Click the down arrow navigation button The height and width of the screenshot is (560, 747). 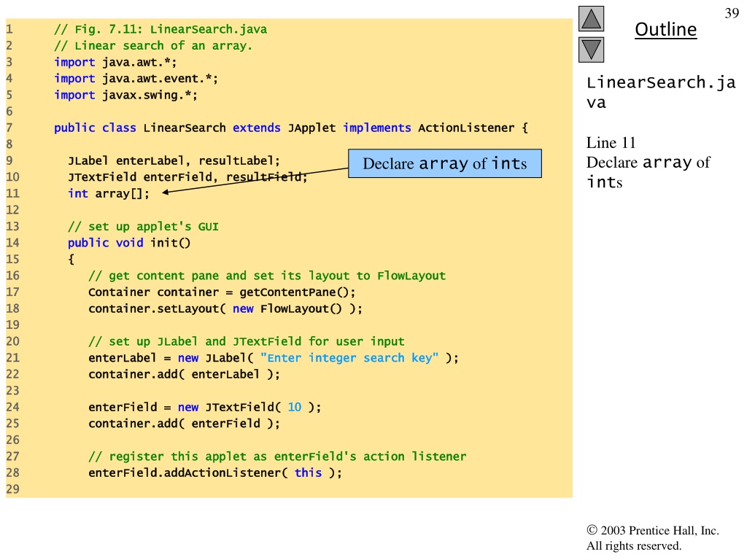click(x=591, y=50)
